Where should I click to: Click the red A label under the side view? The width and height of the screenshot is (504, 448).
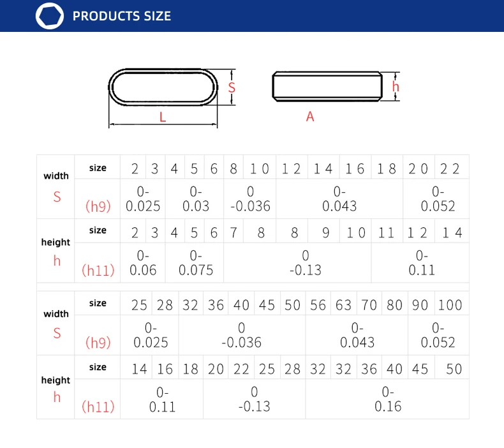[x=310, y=117]
